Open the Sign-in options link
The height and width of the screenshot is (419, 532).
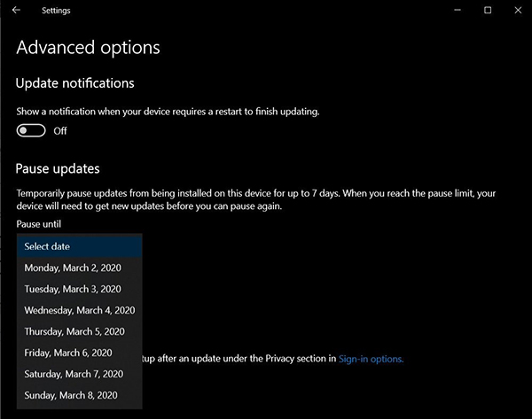tap(371, 359)
